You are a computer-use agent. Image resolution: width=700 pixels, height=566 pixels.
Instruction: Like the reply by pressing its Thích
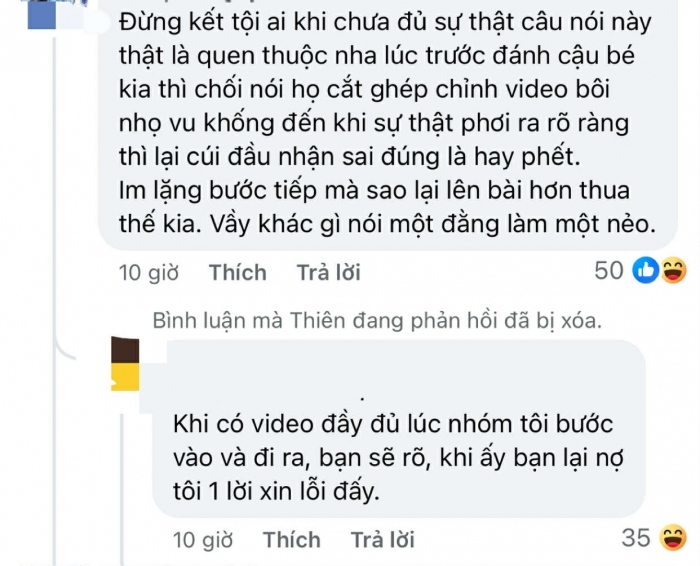tap(292, 540)
